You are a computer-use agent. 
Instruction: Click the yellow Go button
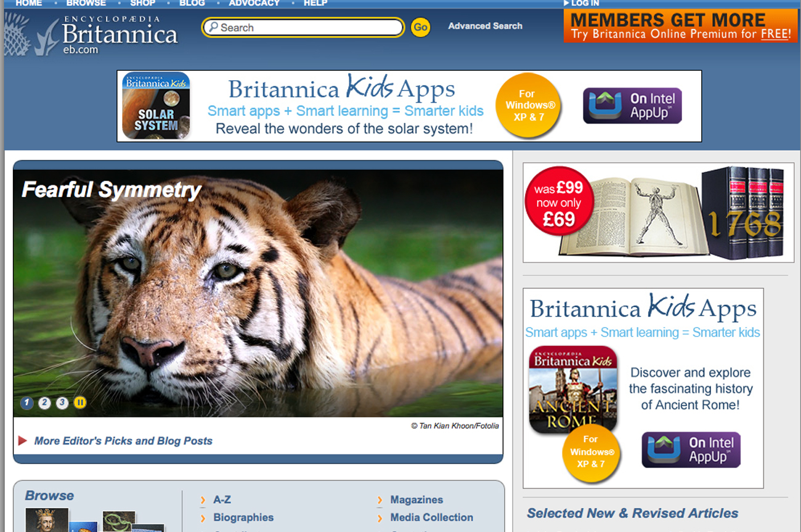tap(421, 27)
